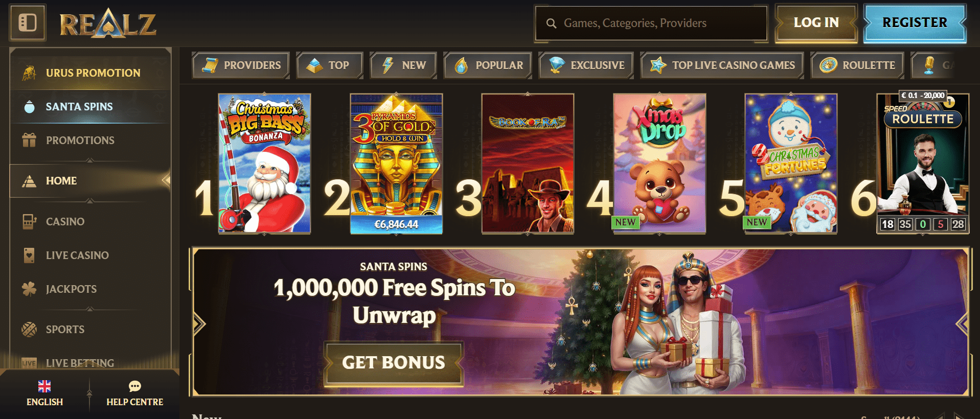Open the Popular category with the flame icon
980x419 pixels.
tap(488, 65)
